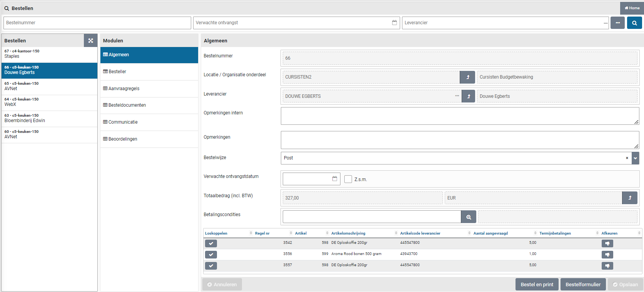This screenshot has height=292, width=644.
Task: Open the Besteldocumenten module
Action: (x=127, y=105)
